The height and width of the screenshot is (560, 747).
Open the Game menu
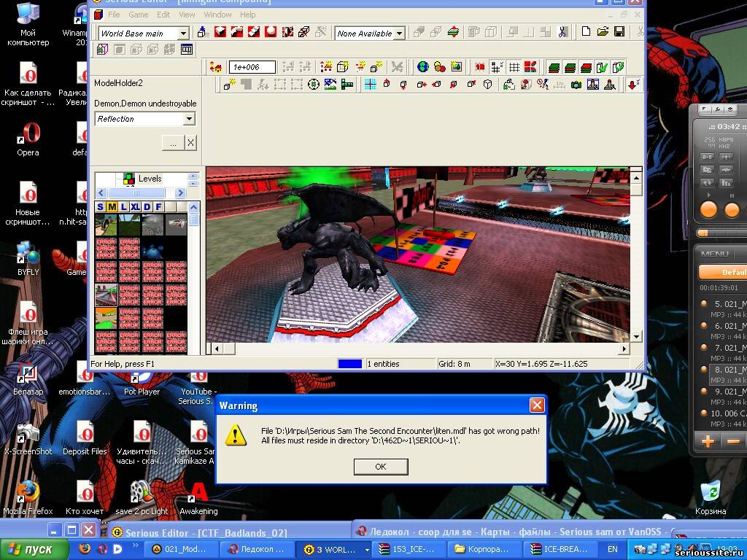138,15
